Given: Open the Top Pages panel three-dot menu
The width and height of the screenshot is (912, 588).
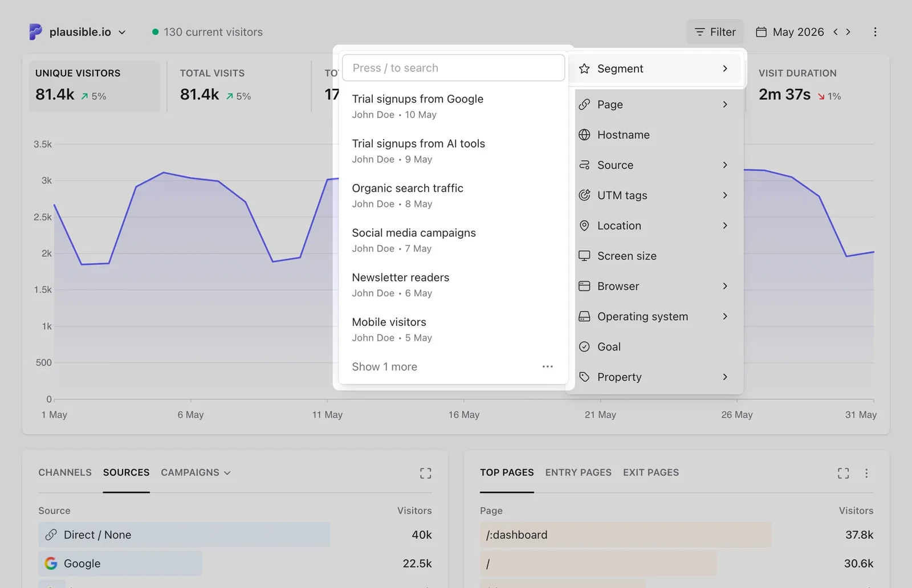Looking at the screenshot, I should [866, 473].
